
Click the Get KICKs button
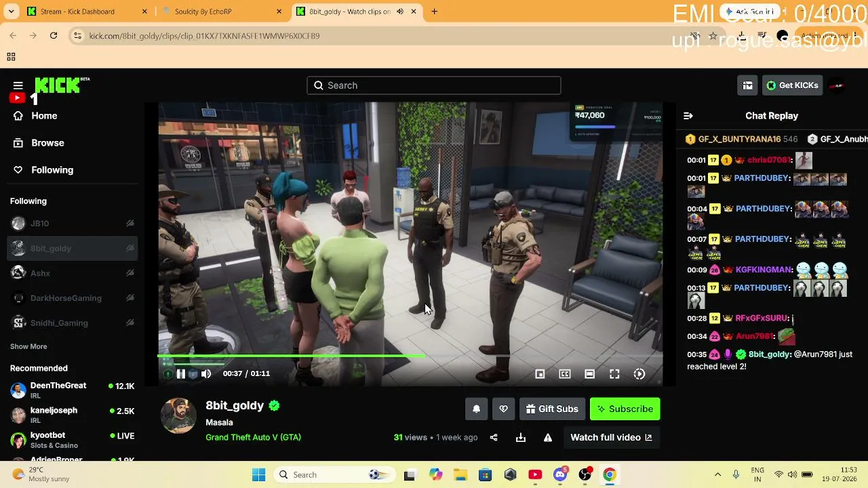coord(792,85)
